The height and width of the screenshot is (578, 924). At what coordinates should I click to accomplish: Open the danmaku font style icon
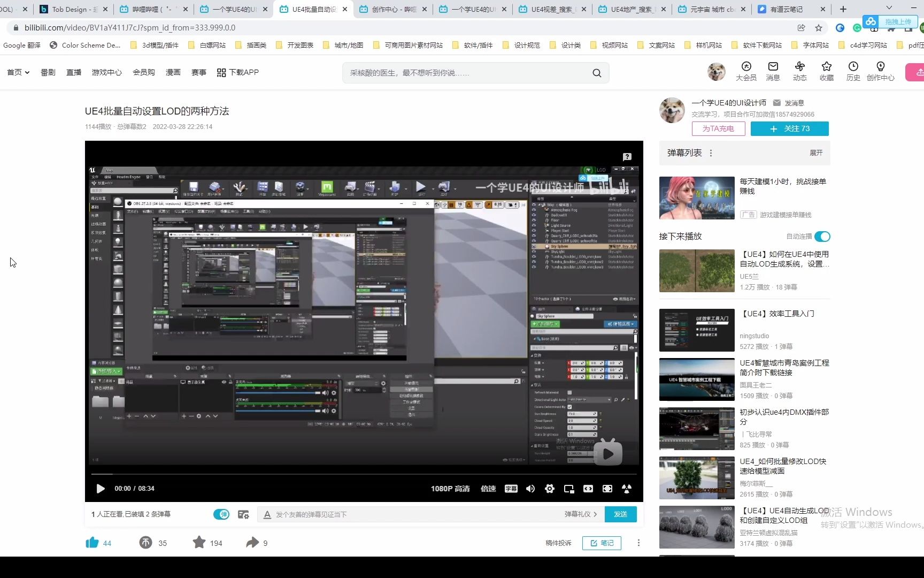pos(267,514)
